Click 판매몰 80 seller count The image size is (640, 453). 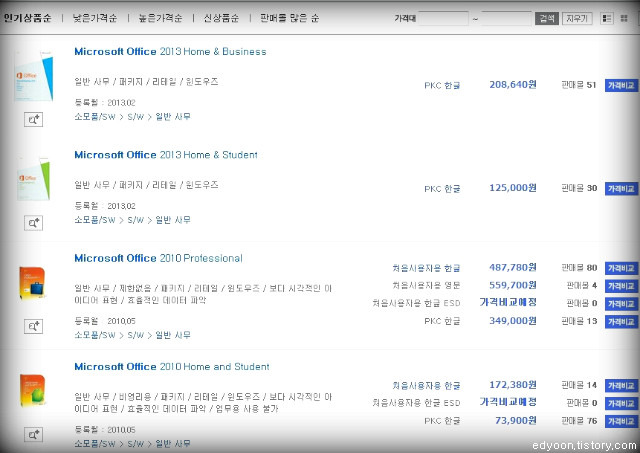tap(579, 268)
